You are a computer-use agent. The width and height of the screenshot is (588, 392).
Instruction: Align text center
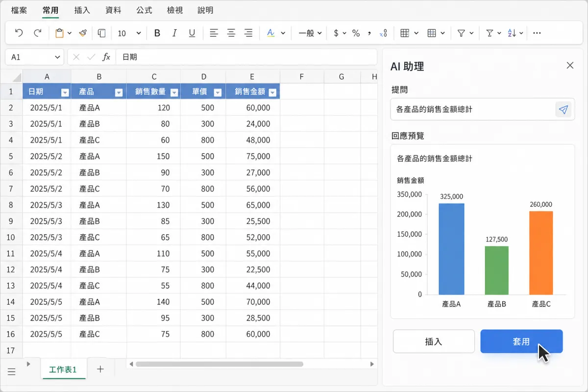[231, 33]
